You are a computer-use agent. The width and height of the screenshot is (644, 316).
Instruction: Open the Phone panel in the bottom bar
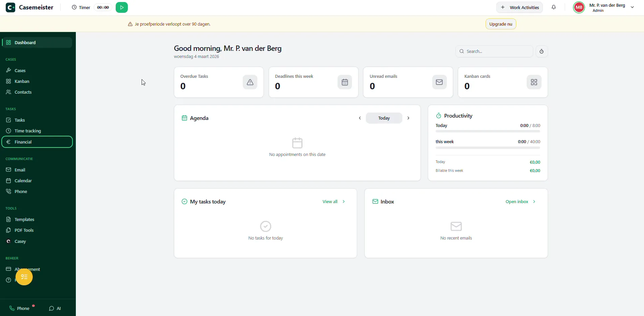tap(20, 308)
